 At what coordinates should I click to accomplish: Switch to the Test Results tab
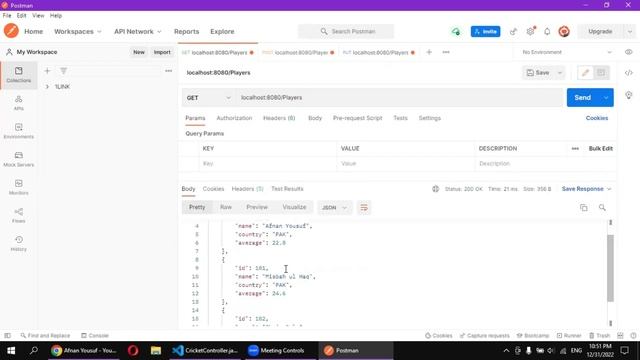pyautogui.click(x=287, y=189)
